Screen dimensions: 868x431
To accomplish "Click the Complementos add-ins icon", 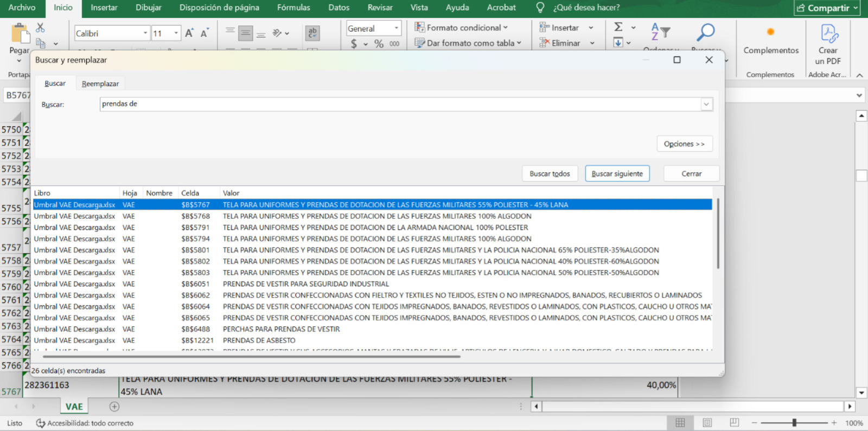I will (x=770, y=32).
